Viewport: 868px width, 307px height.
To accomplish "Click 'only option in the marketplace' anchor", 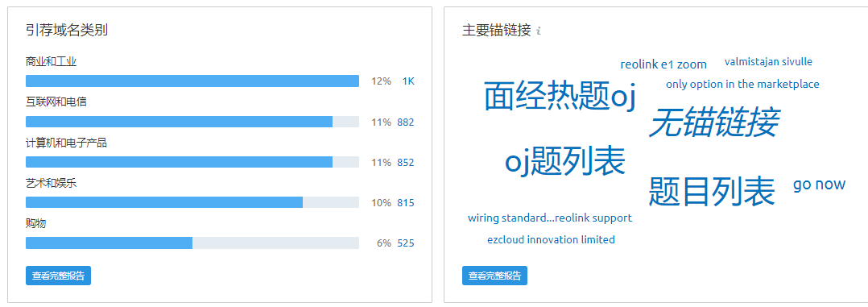I will [x=742, y=85].
